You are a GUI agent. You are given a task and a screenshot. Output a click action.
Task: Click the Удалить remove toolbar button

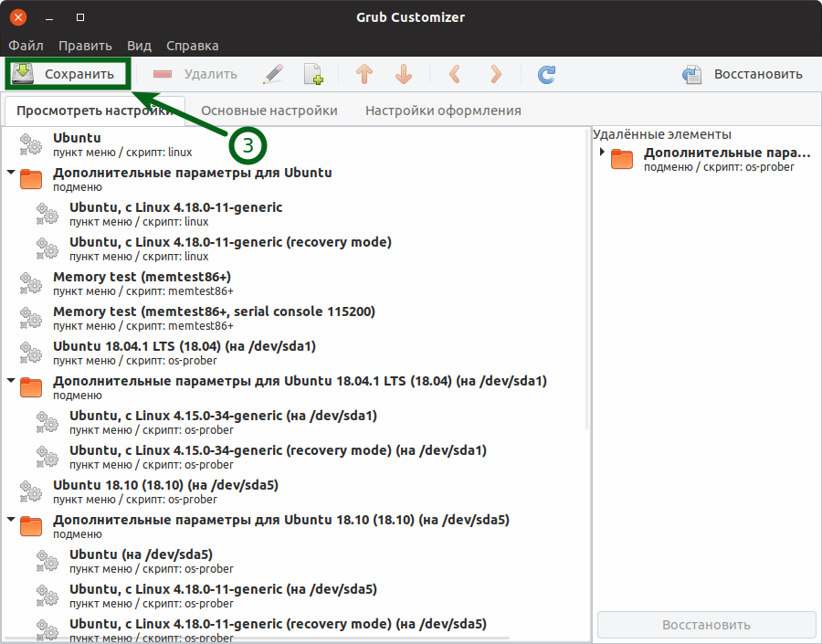tap(195, 74)
